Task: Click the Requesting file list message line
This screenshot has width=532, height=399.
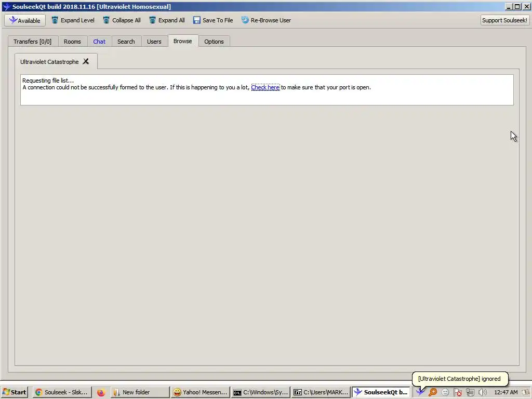Action: point(48,81)
